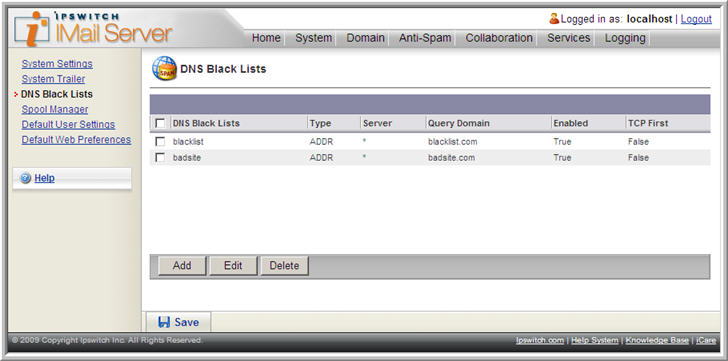Click the DNS Black Lists column header
Viewport: 728px width, 361px height.
[x=206, y=123]
